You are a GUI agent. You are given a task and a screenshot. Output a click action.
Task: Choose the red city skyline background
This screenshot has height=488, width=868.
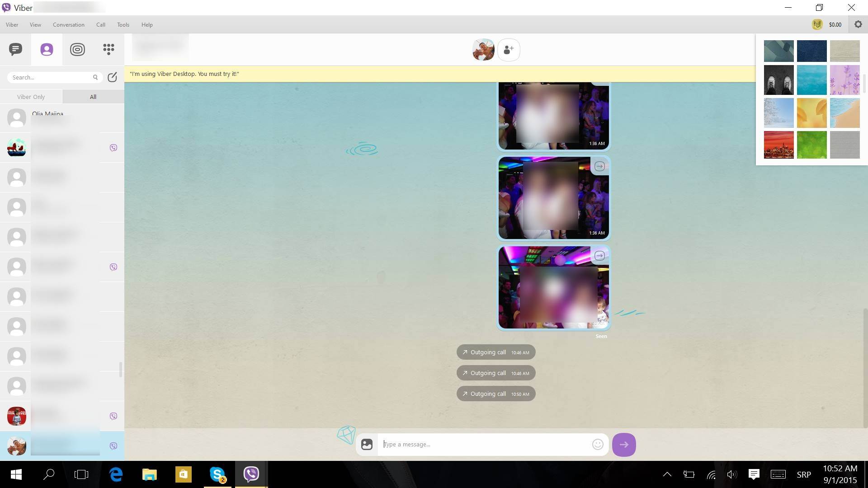[x=778, y=145]
